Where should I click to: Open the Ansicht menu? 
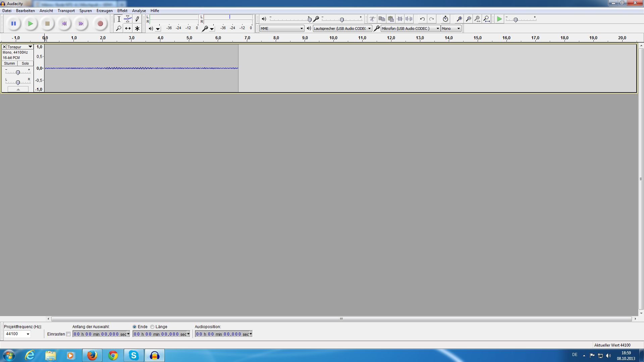coord(46,11)
